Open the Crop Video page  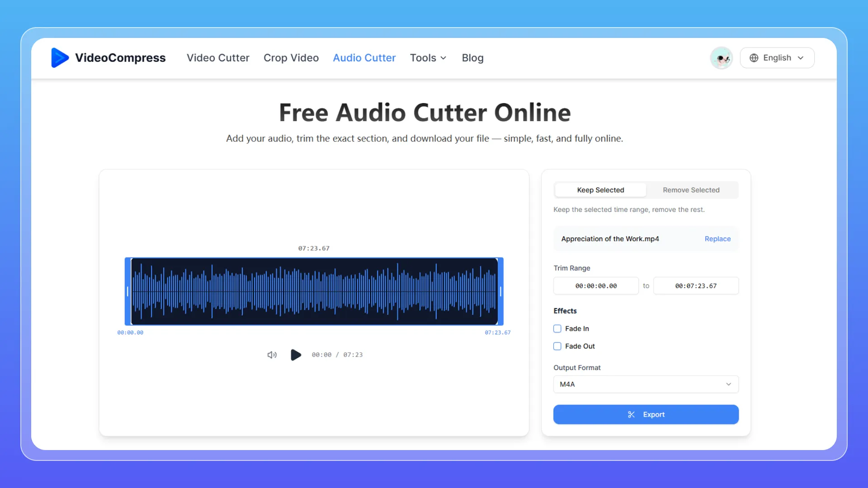(291, 58)
